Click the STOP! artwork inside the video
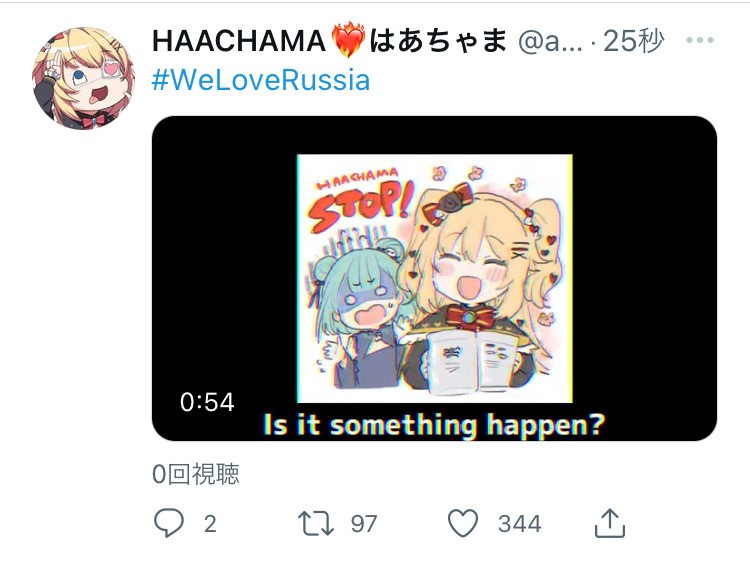750x564 pixels. 361,201
